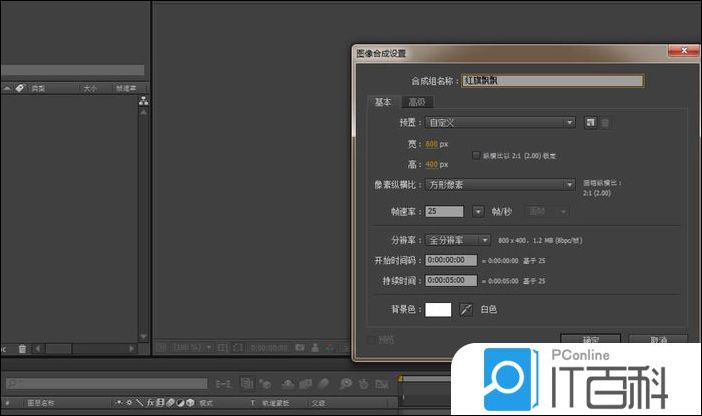This screenshot has height=416, width=702.
Task: Click the 名称 column header in project panel
Action: [38, 88]
